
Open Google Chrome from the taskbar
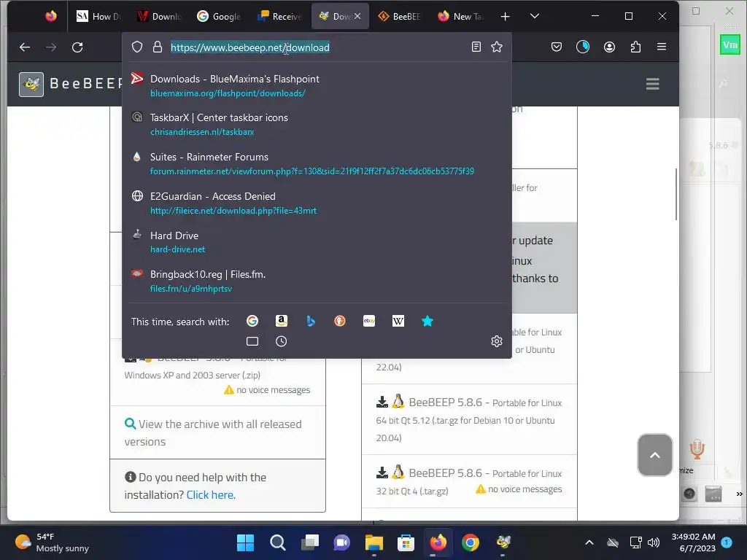coord(471,542)
